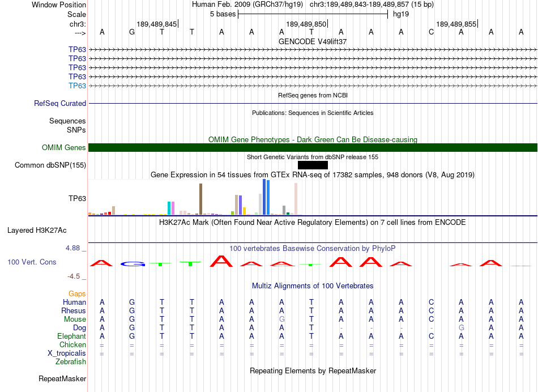Click the dark green OMIM gene bar
The width and height of the screenshot is (538, 392).
coord(313,148)
